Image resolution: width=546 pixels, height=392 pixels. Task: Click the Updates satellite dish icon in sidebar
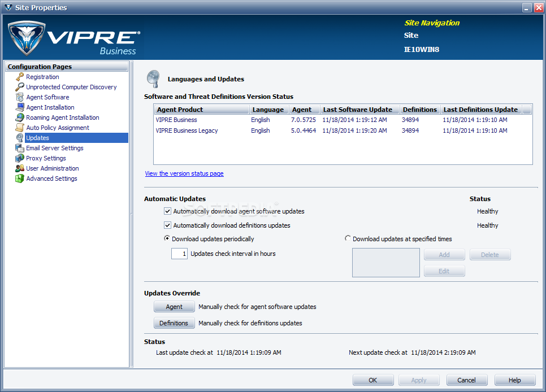coord(20,137)
